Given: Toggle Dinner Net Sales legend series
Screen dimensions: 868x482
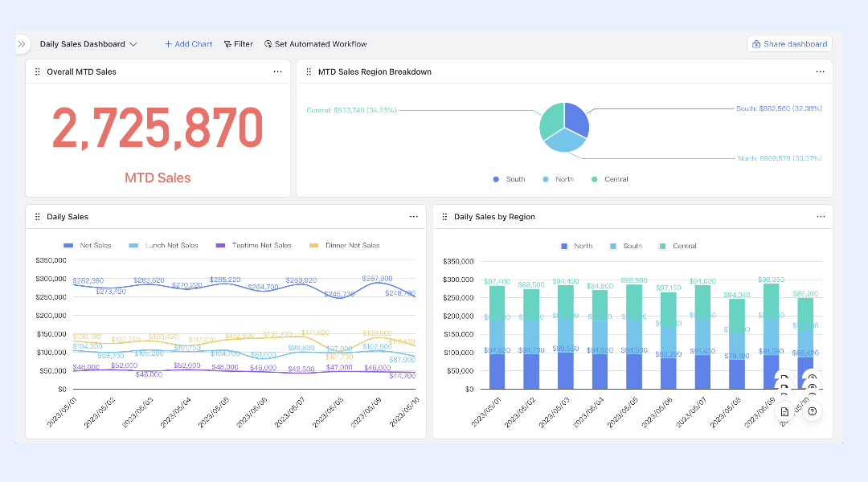Looking at the screenshot, I should tap(344, 245).
